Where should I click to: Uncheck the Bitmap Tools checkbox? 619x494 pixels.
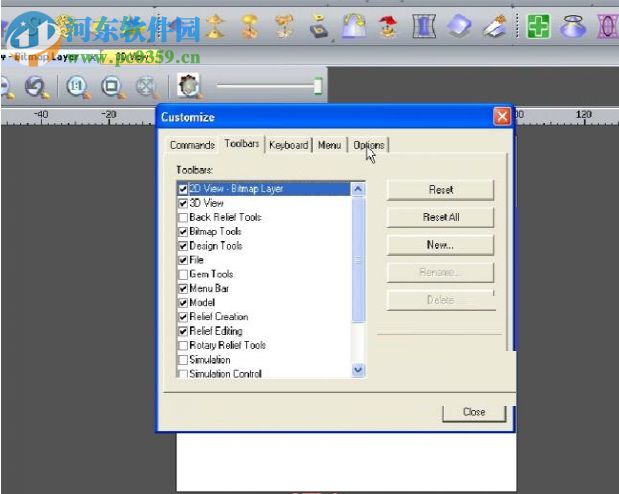[183, 232]
